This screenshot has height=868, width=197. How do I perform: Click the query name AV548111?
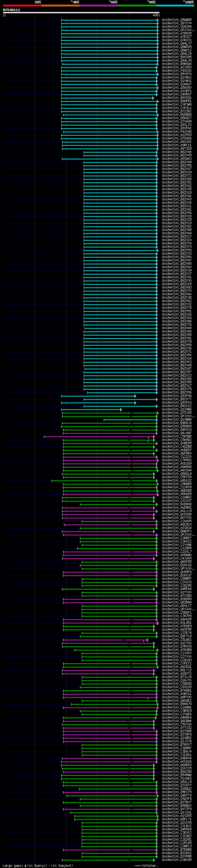coord(11,10)
